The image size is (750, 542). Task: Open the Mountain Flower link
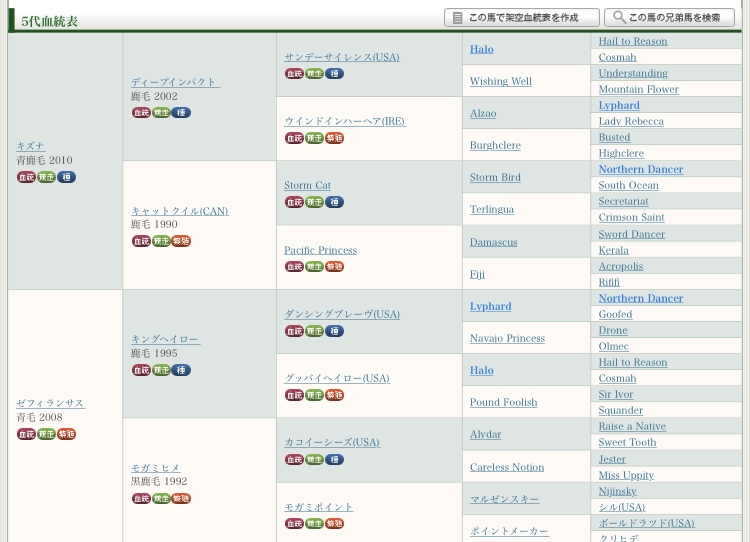[x=639, y=89]
